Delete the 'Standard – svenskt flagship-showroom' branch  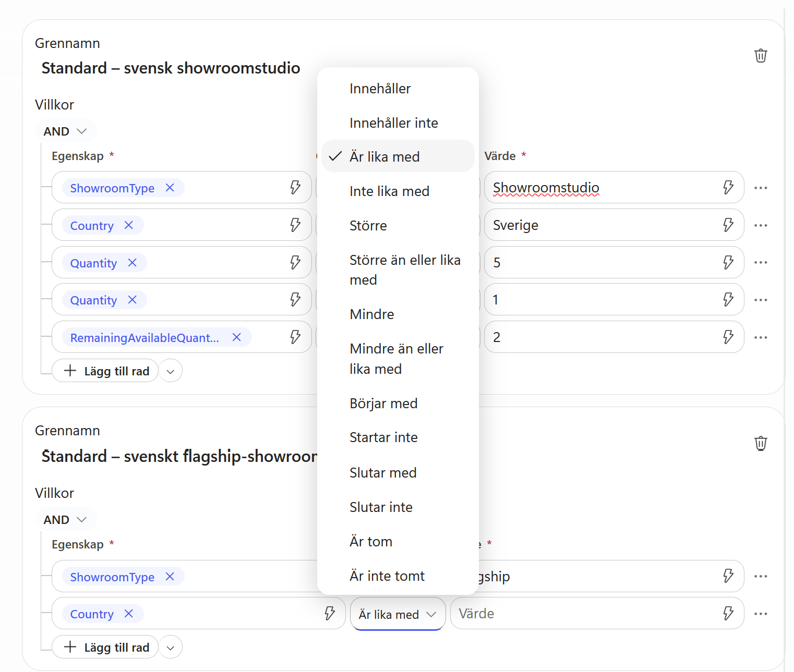click(761, 443)
